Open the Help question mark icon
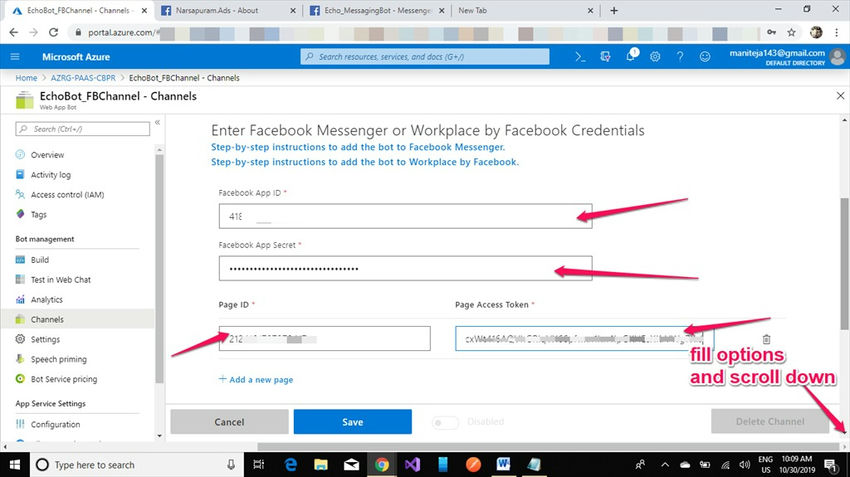Screen dimensions: 850x477 [680, 57]
